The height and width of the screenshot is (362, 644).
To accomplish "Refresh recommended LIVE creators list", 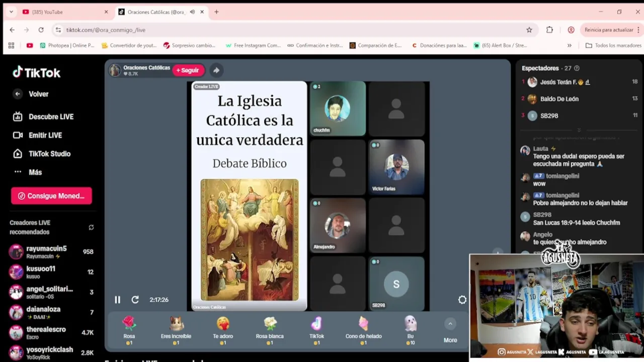I will tap(91, 227).
